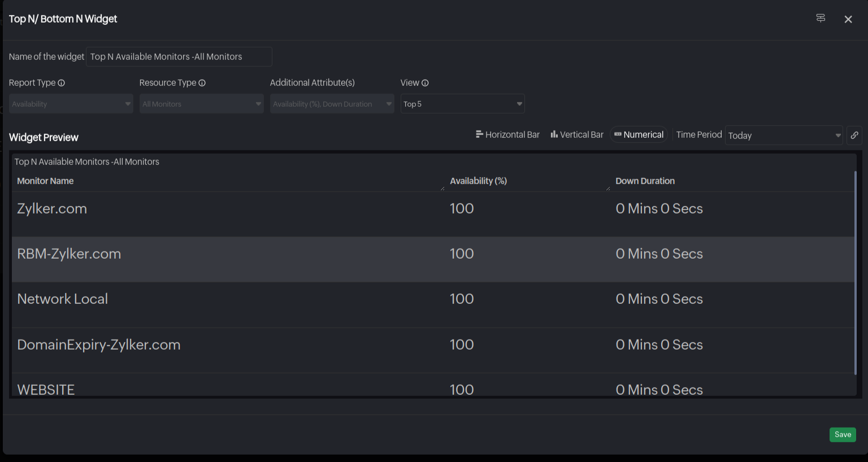Viewport: 868px width, 462px height.
Task: Click the info icon next to View
Action: [x=425, y=83]
